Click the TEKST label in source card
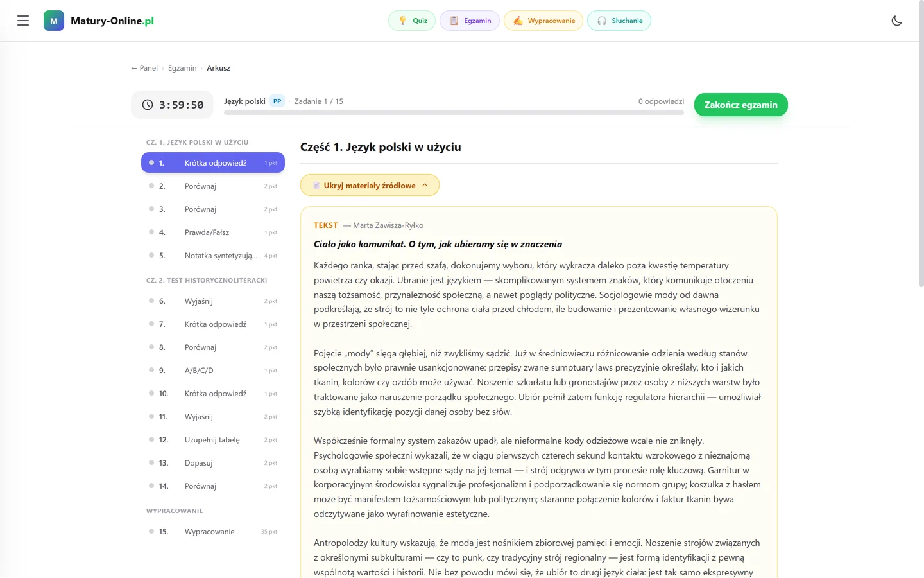The height and width of the screenshot is (578, 924). tap(326, 225)
